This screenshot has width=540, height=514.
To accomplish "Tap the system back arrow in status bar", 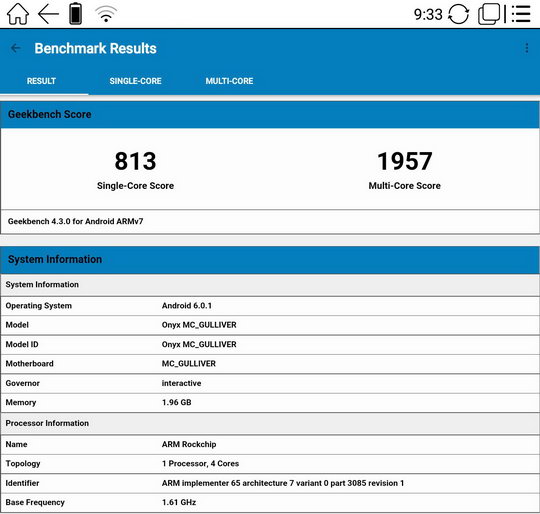I will (48, 14).
